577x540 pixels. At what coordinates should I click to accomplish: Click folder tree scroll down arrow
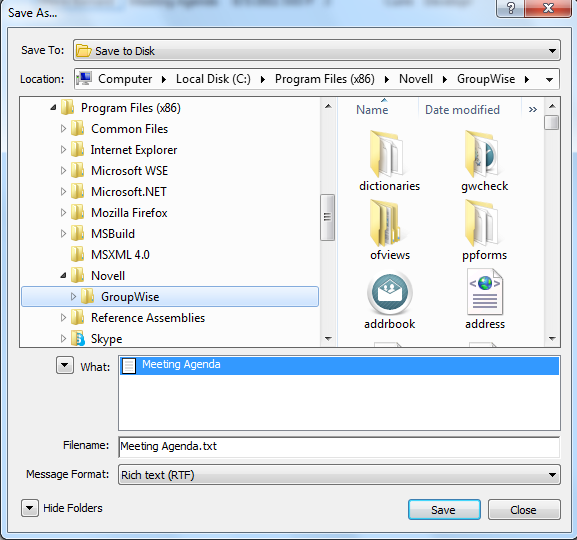[x=328, y=338]
